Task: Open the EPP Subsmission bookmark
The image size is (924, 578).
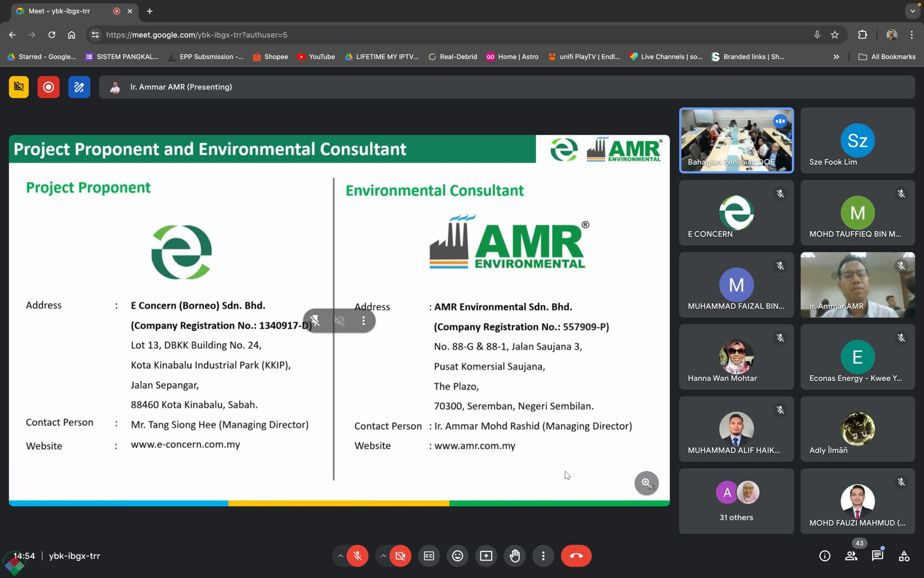Action: coord(206,57)
